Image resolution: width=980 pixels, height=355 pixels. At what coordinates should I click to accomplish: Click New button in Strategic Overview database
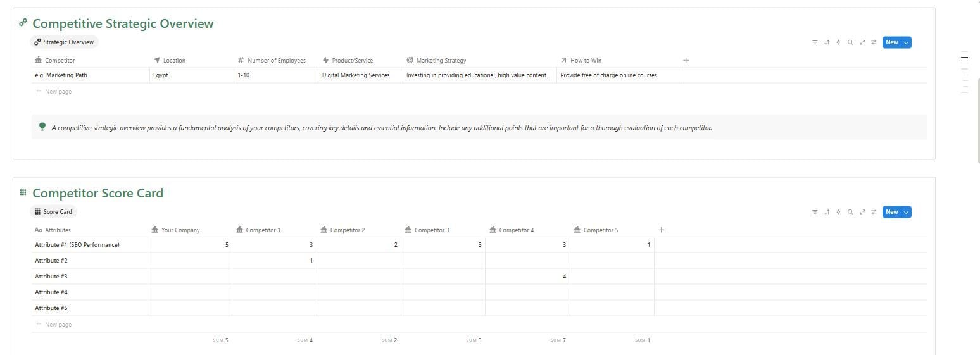892,42
